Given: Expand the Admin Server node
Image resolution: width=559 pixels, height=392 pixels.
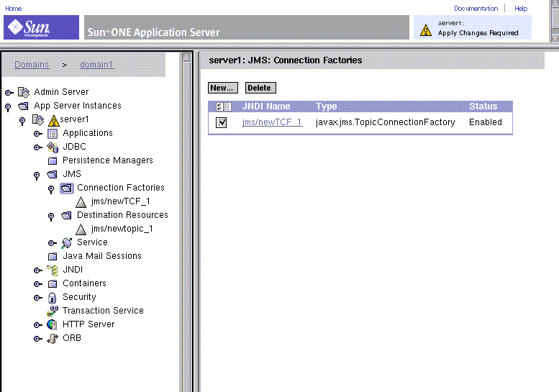Looking at the screenshot, I should (9, 93).
